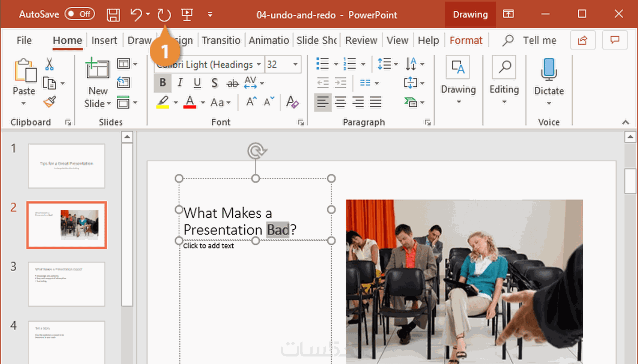The height and width of the screenshot is (364, 638).
Task: Switch AutoSave from Off to On
Action: [x=80, y=14]
